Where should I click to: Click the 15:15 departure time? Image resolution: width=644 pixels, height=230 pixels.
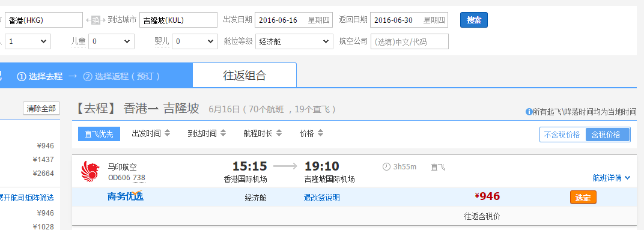[250, 166]
